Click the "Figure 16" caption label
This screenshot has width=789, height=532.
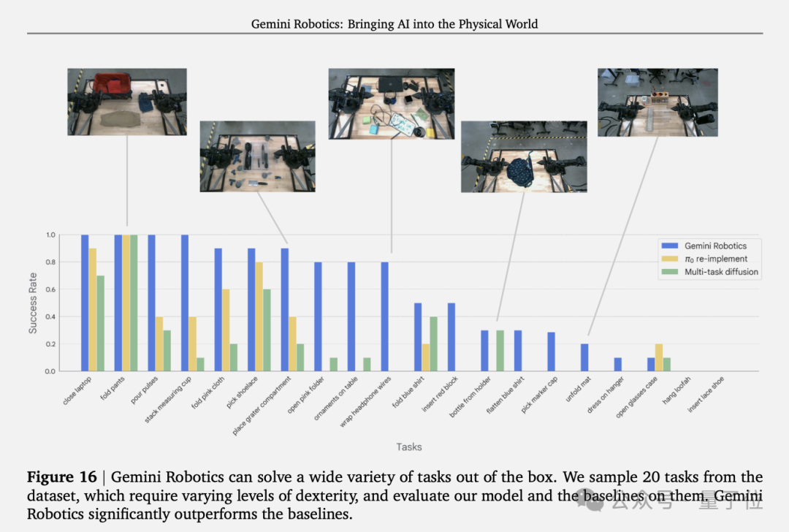coord(61,477)
